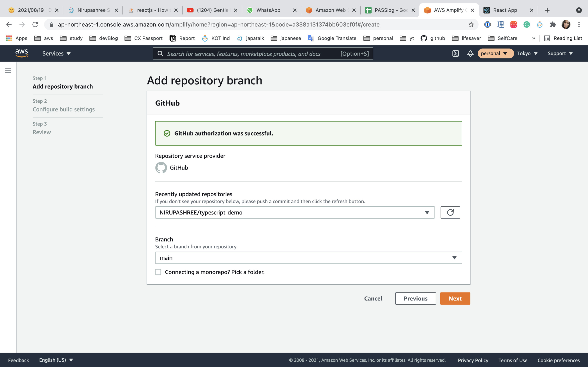Open the 1Password extension icon
The width and height of the screenshot is (588, 367).
(x=487, y=24)
